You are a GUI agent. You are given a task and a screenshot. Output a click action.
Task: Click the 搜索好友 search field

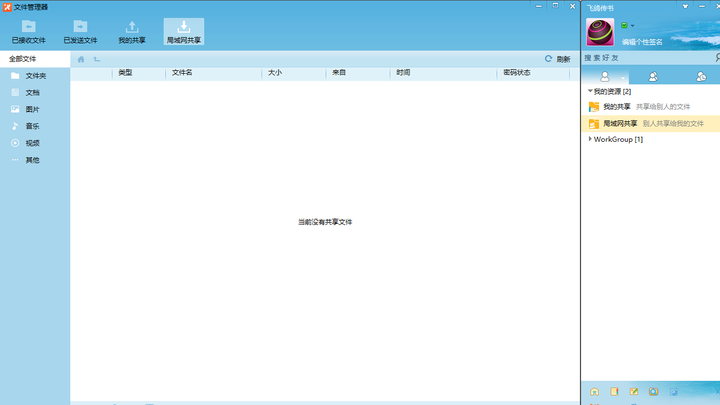point(647,58)
